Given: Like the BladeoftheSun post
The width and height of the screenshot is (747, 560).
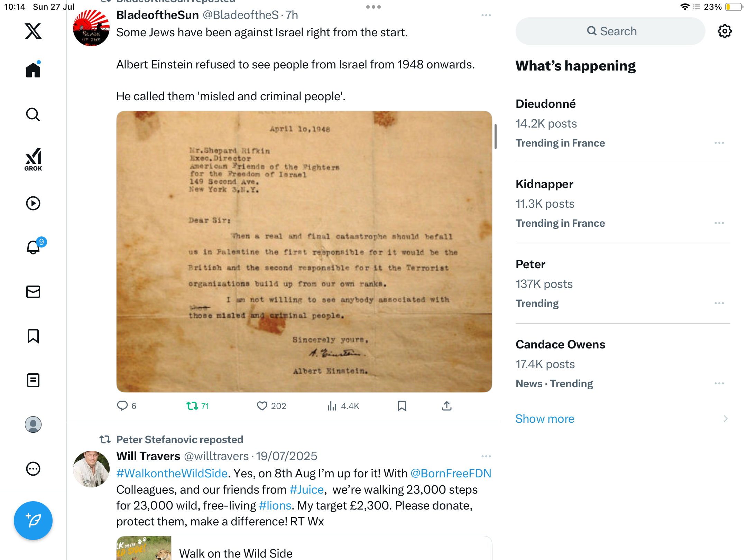Looking at the screenshot, I should click(x=271, y=406).
